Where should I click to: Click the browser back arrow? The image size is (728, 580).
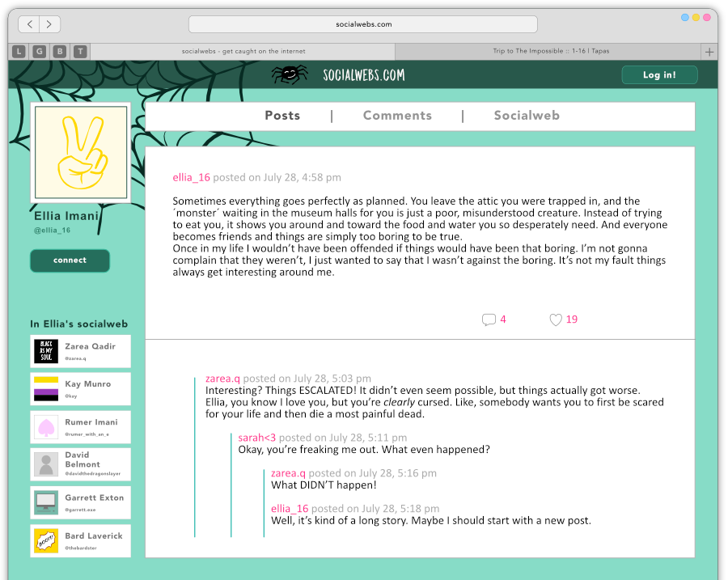pyautogui.click(x=29, y=25)
